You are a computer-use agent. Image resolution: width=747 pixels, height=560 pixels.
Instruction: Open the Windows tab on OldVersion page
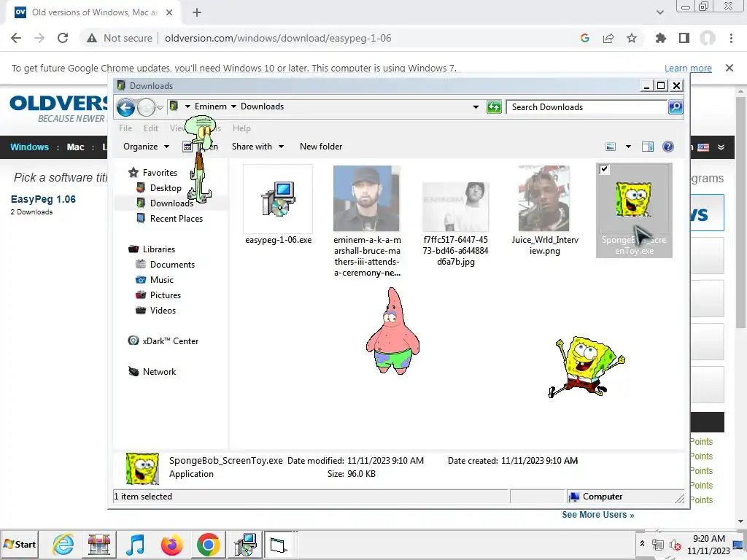coord(29,147)
